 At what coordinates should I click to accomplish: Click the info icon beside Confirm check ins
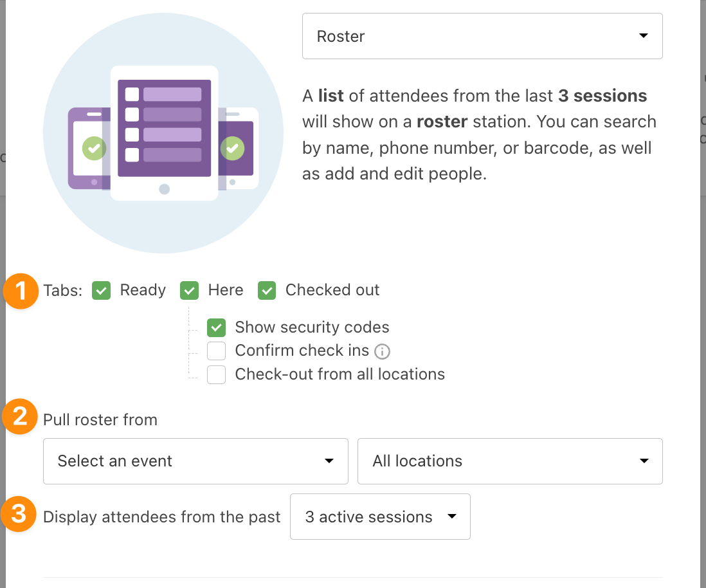(383, 351)
